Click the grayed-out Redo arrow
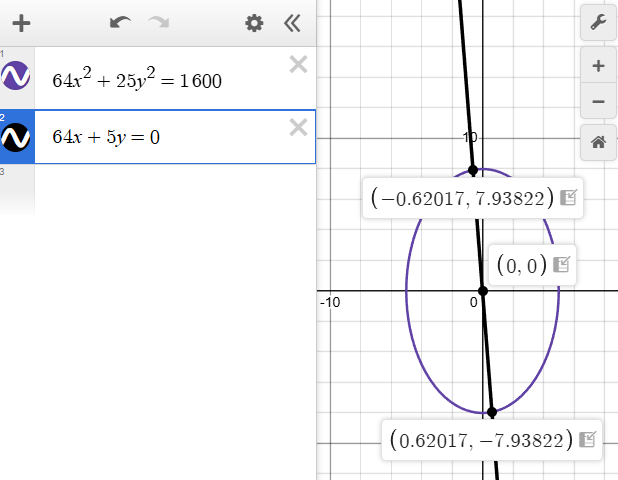Screen dimensions: 618x480 pyautogui.click(x=158, y=23)
